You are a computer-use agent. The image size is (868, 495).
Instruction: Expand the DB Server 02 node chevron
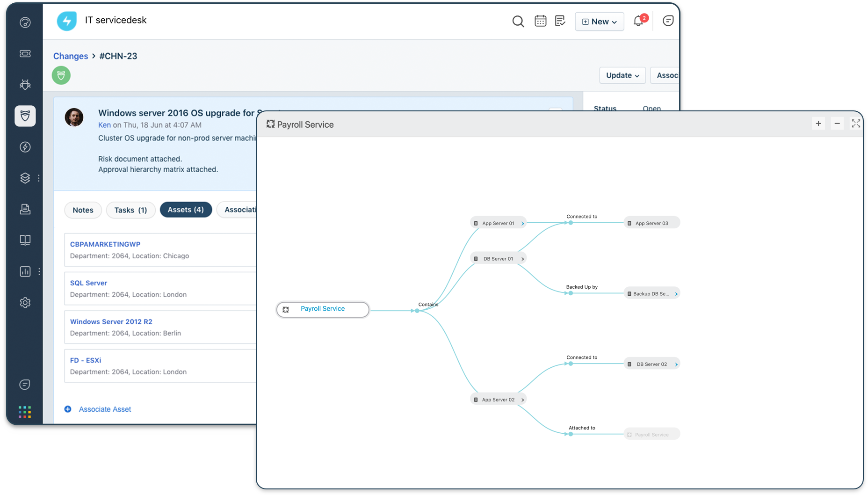coord(676,364)
